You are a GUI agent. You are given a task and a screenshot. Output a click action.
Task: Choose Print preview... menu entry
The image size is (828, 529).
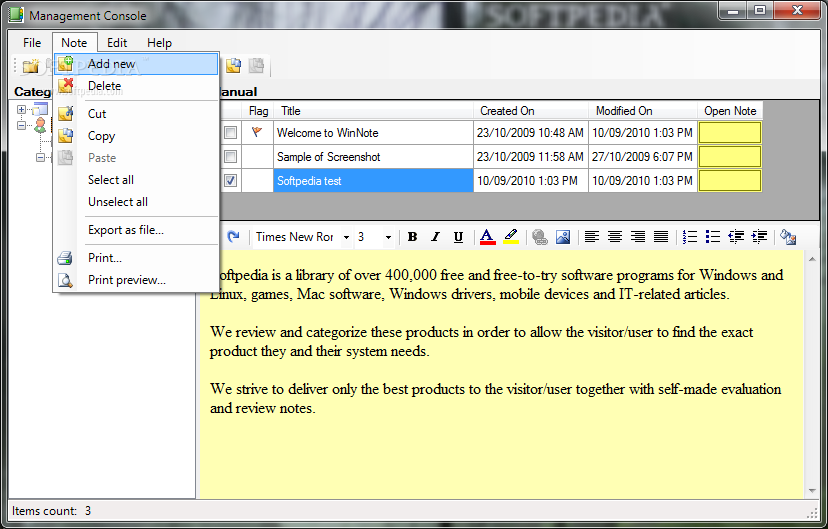[x=136, y=280]
